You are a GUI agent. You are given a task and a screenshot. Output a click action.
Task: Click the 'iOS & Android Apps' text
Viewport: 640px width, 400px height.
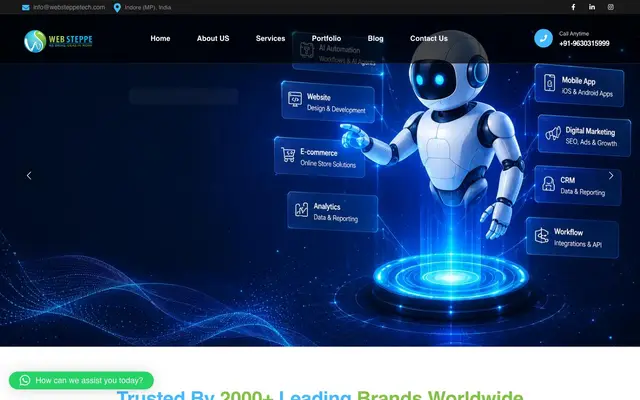click(587, 93)
